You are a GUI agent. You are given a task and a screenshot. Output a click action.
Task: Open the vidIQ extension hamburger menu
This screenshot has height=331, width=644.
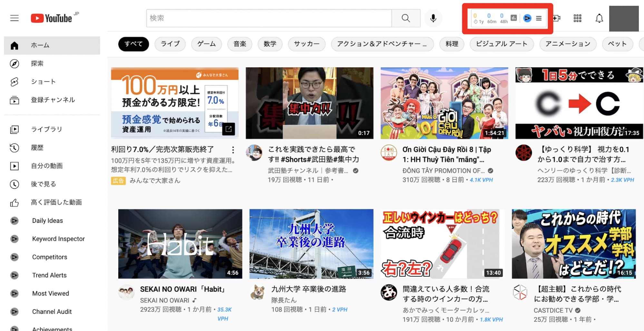tap(539, 18)
